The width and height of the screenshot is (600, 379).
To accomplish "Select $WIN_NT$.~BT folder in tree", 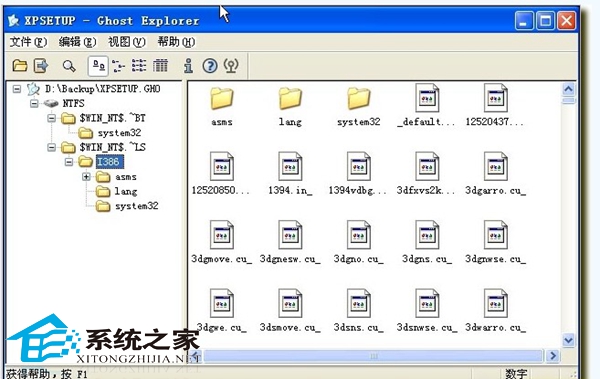I will 112,118.
